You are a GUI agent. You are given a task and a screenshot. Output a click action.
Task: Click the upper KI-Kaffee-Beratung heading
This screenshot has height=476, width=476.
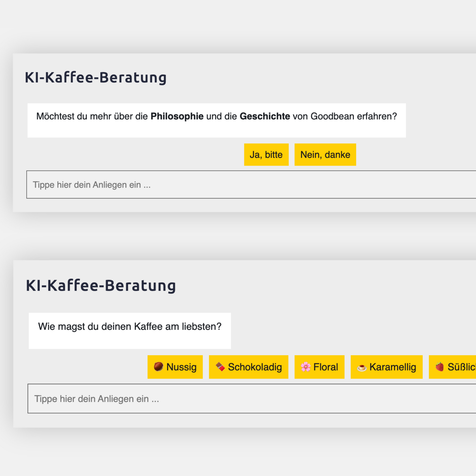pos(96,77)
